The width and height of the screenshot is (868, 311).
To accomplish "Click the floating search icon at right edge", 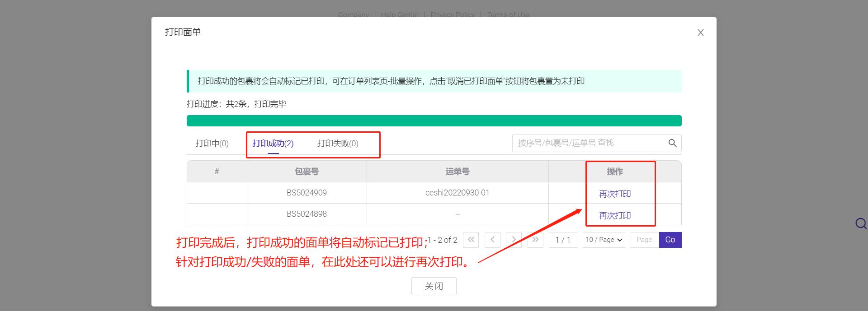I will click(861, 223).
